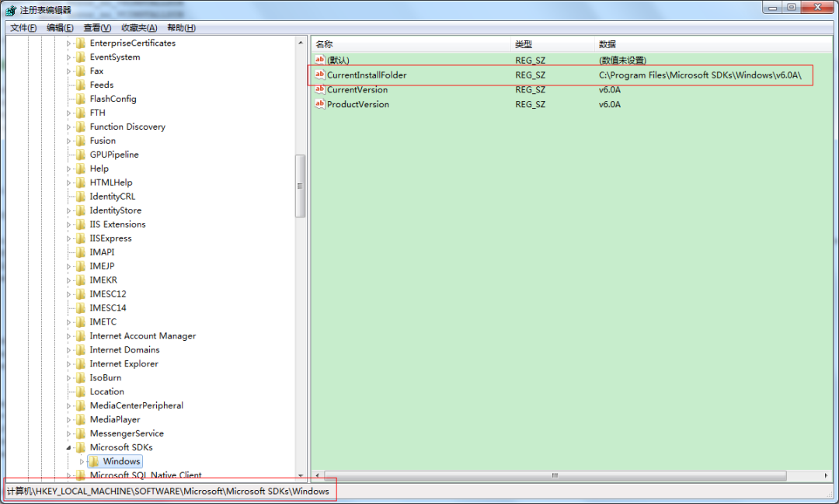Click the Fax folder icon
Screen dimensions: 839x504
pos(81,71)
